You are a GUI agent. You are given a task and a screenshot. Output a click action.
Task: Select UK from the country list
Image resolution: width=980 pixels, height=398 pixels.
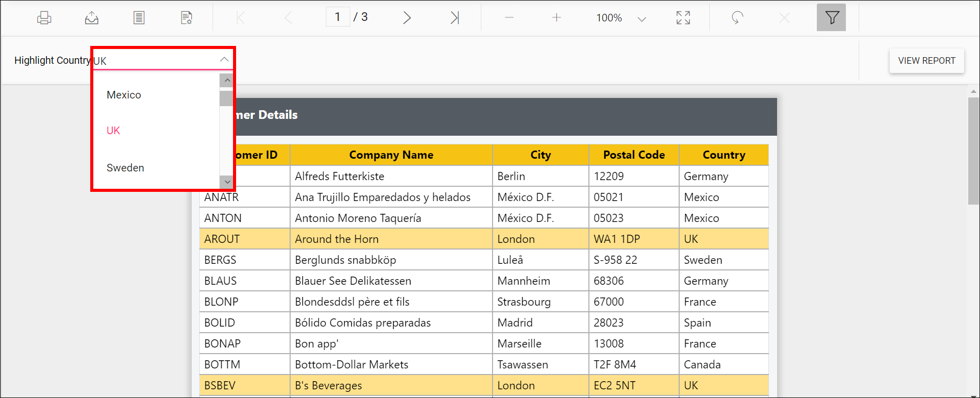156,131
